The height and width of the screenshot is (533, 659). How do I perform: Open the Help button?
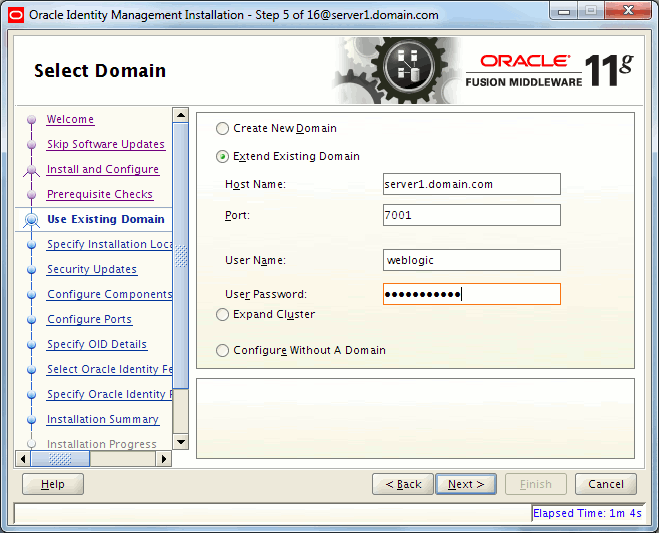click(53, 484)
